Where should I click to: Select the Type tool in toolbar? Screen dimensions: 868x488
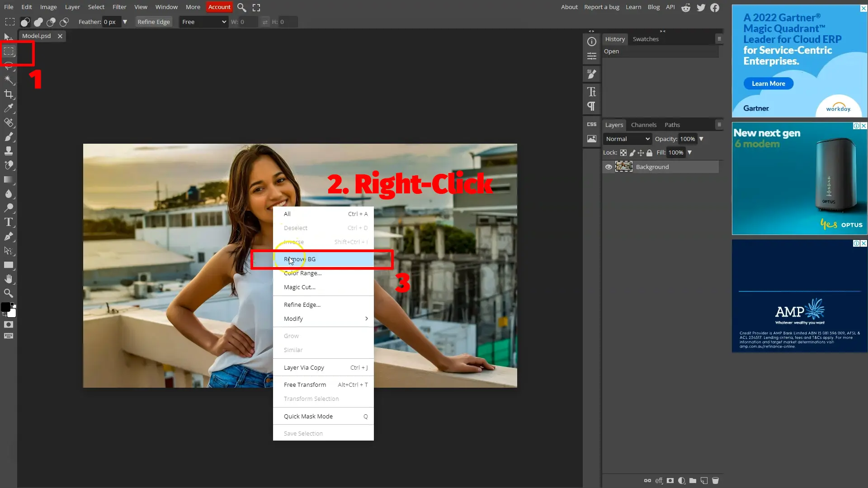[x=9, y=222]
